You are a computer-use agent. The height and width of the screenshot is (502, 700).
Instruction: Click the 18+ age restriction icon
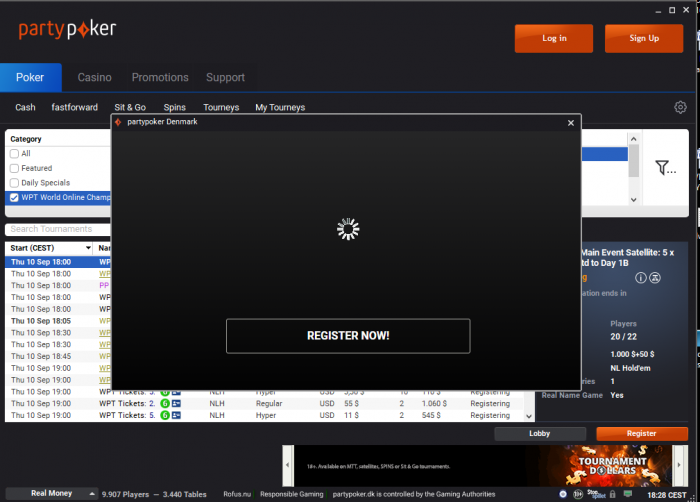[x=578, y=494]
